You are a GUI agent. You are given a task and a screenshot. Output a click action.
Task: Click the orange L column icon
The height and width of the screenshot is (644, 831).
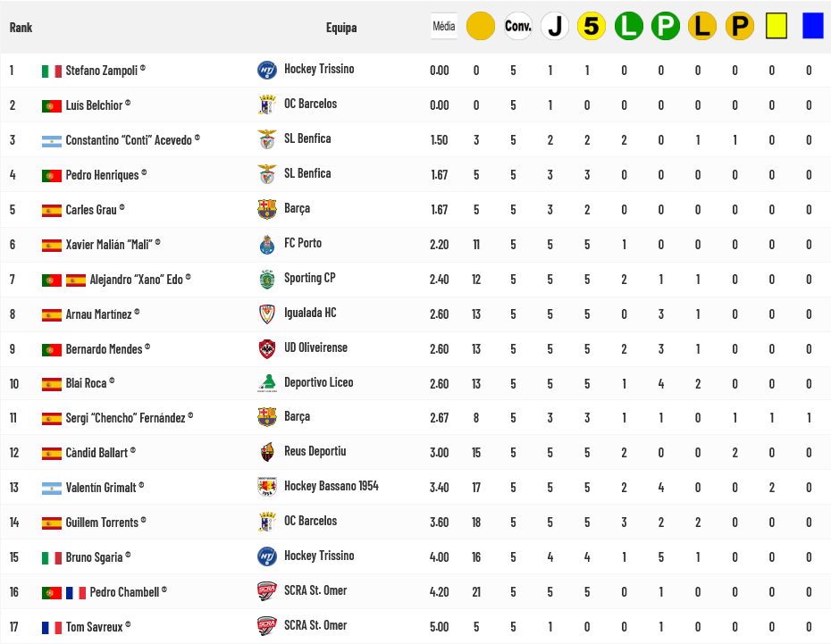click(702, 26)
